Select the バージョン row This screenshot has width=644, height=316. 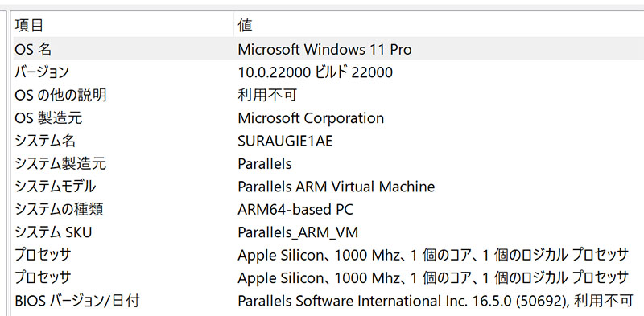[x=328, y=72]
